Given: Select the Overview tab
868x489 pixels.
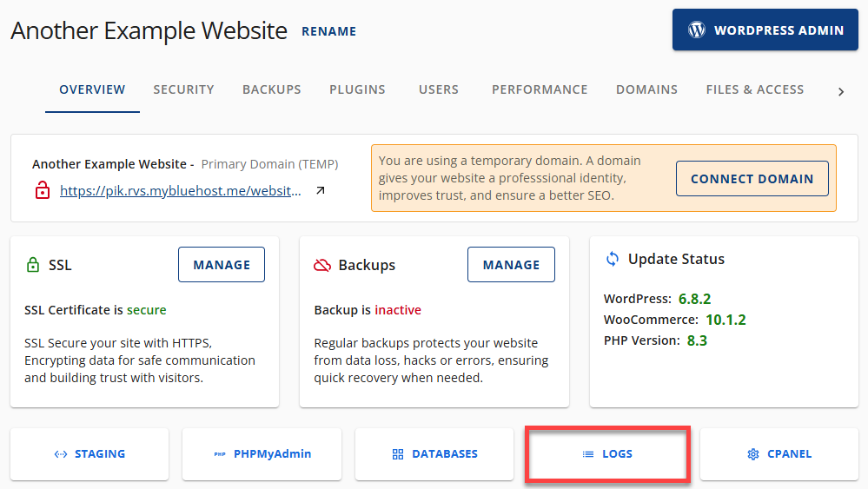Looking at the screenshot, I should (92, 89).
